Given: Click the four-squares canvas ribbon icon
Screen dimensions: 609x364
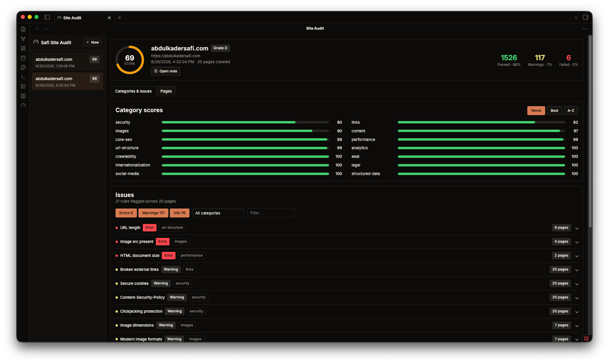Looking at the screenshot, I should click(x=23, y=48).
